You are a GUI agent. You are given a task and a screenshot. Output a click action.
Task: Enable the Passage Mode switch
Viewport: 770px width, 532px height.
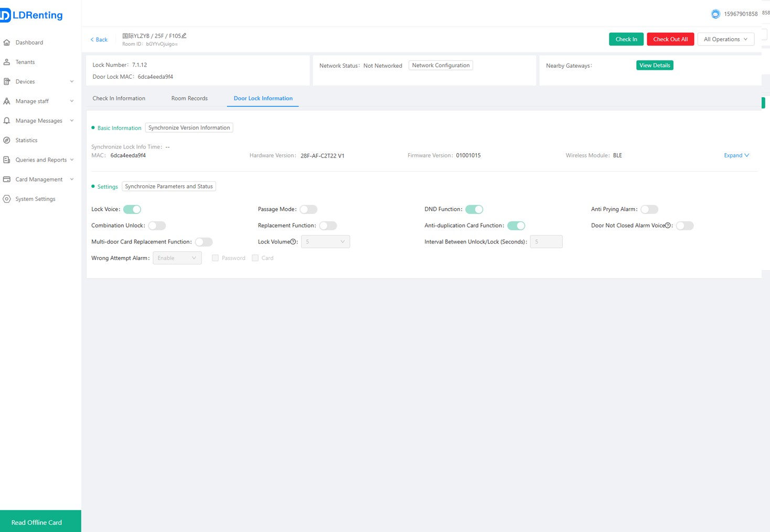[x=308, y=209]
